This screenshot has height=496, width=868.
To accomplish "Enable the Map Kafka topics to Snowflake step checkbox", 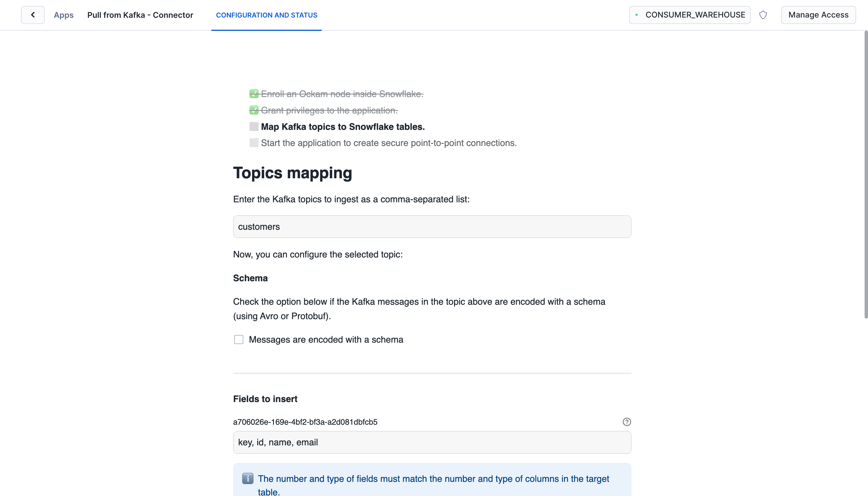I will [x=253, y=126].
